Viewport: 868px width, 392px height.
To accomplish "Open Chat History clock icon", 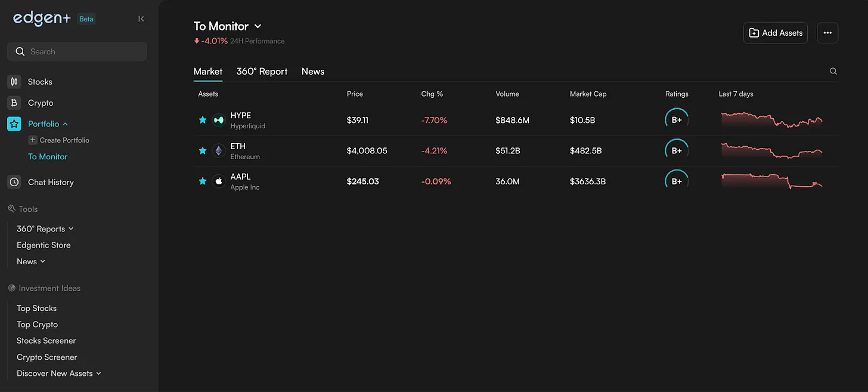I will pos(14,182).
